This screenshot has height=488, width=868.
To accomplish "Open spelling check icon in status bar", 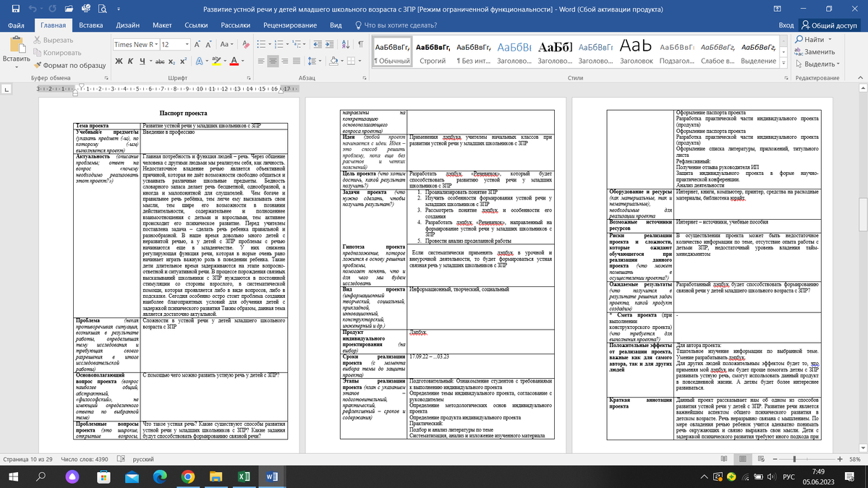I will point(122,459).
